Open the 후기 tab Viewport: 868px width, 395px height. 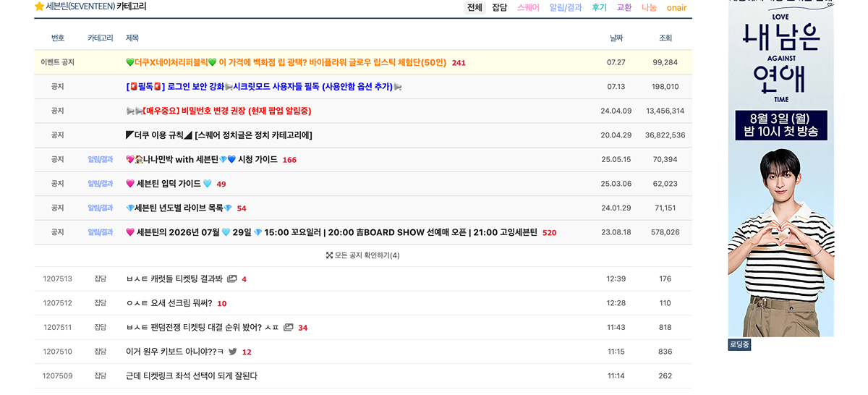tap(599, 7)
